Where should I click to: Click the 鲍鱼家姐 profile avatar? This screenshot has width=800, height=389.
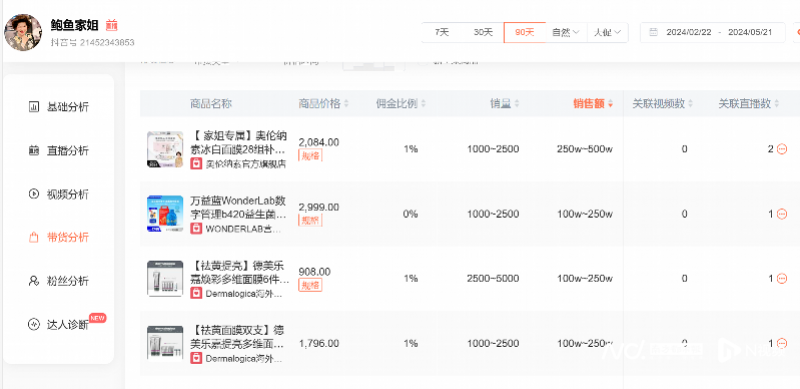(23, 32)
